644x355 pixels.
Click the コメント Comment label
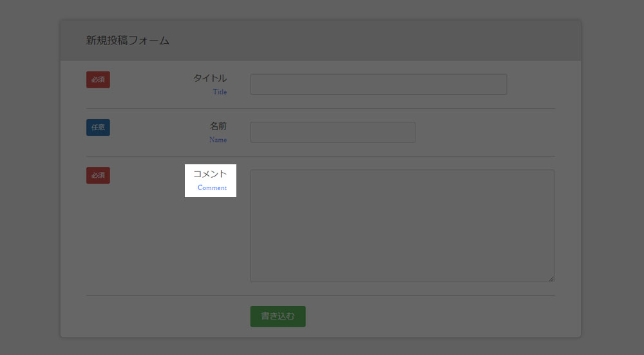coord(211,180)
